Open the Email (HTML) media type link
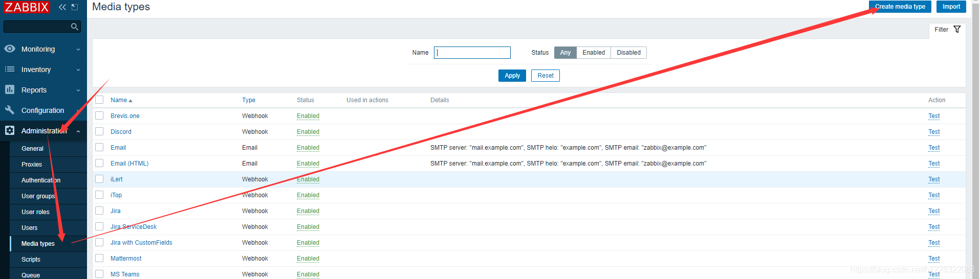The width and height of the screenshot is (980, 279). (x=129, y=164)
